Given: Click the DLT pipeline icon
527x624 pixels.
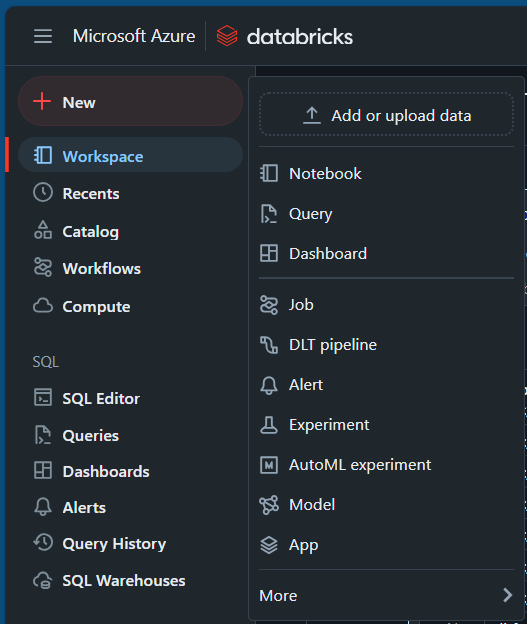Looking at the screenshot, I should (x=269, y=345).
